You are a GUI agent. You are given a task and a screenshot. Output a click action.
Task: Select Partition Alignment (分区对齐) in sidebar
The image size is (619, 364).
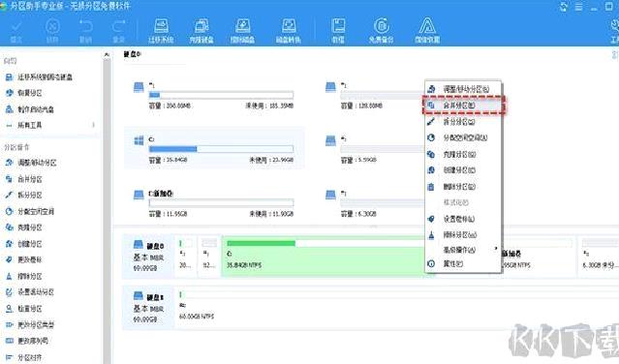tap(23, 357)
